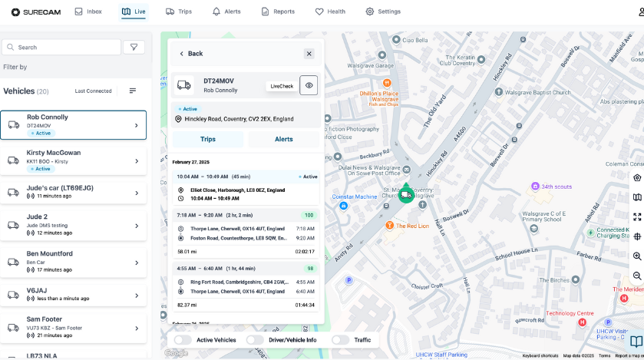Open the Inbox tab
Viewport: 644px width, 360px height.
coord(88,12)
